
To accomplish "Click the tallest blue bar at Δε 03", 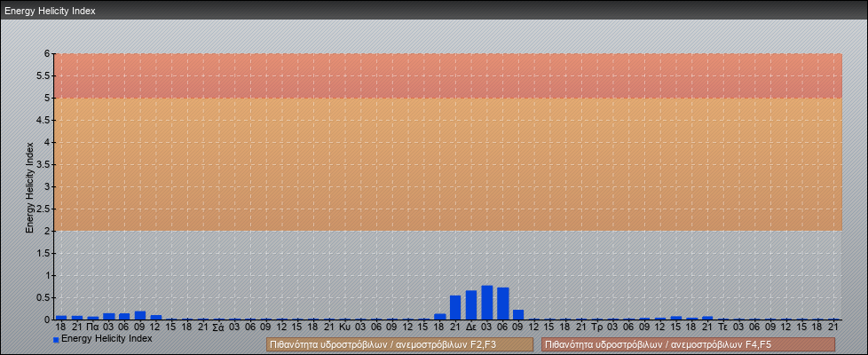I will pyautogui.click(x=487, y=303).
